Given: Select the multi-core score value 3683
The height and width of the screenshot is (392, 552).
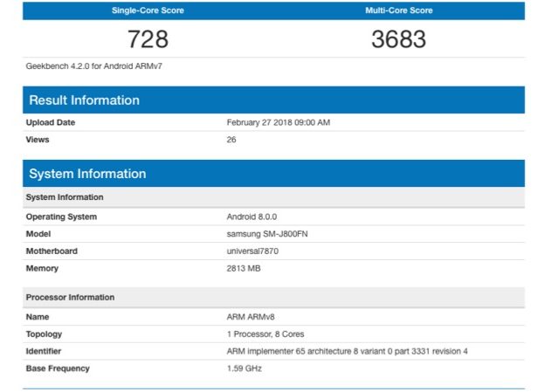Looking at the screenshot, I should click(x=398, y=39).
